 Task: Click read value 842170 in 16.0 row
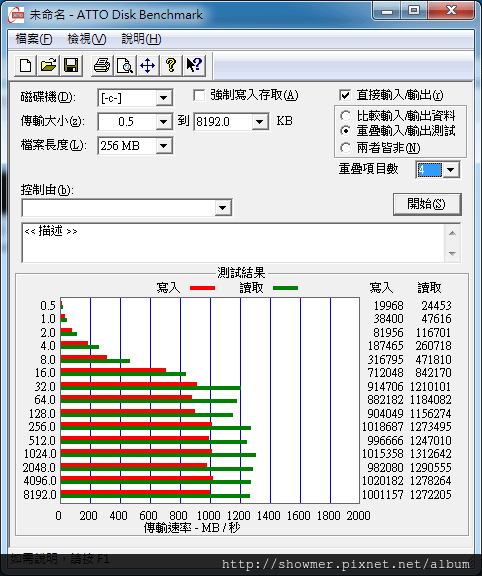[x=434, y=373]
